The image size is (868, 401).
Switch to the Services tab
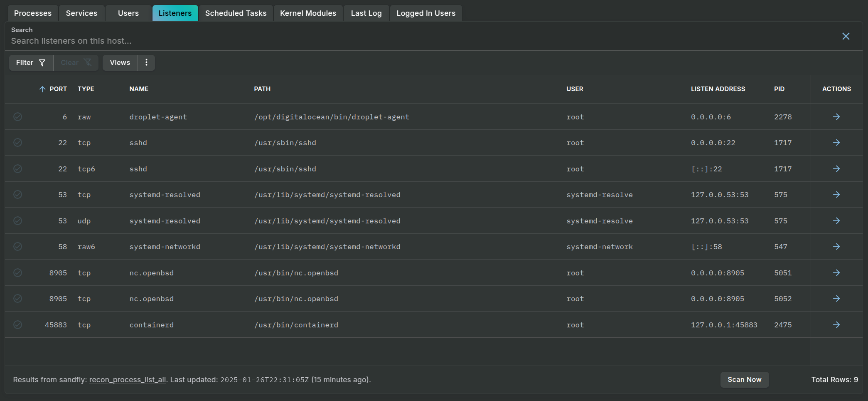coord(81,13)
